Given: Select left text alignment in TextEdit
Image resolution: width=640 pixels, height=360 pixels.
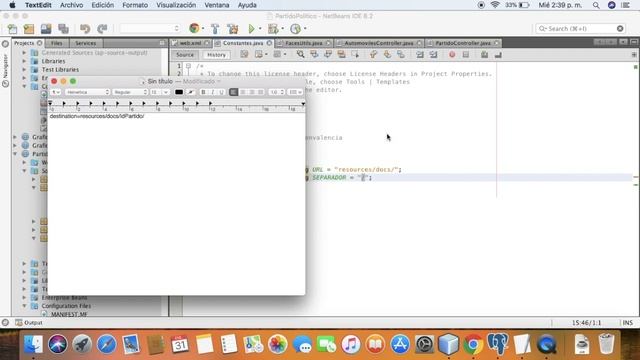Looking at the screenshot, I should [233, 92].
